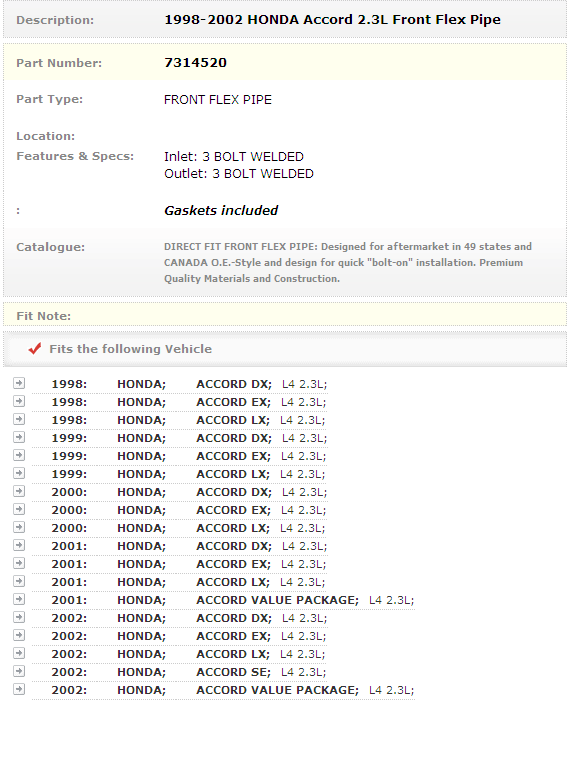The height and width of the screenshot is (771, 570).
Task: Click the Part Type label
Action: (x=50, y=99)
